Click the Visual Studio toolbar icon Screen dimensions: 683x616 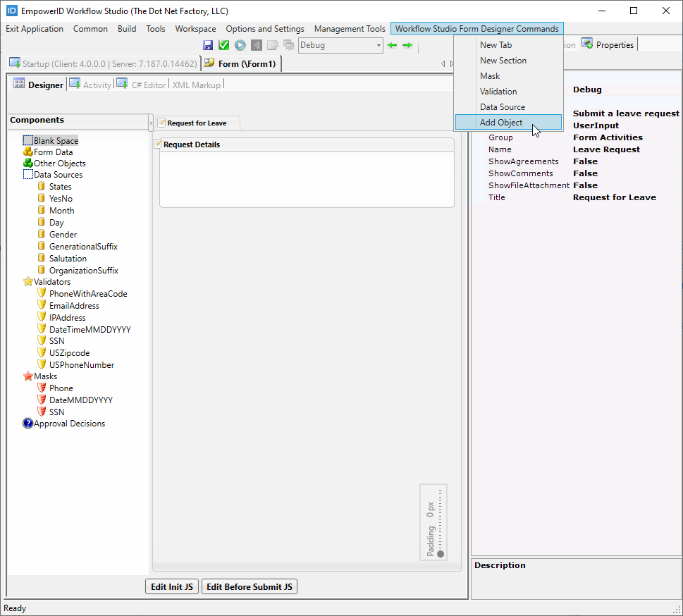tap(256, 44)
